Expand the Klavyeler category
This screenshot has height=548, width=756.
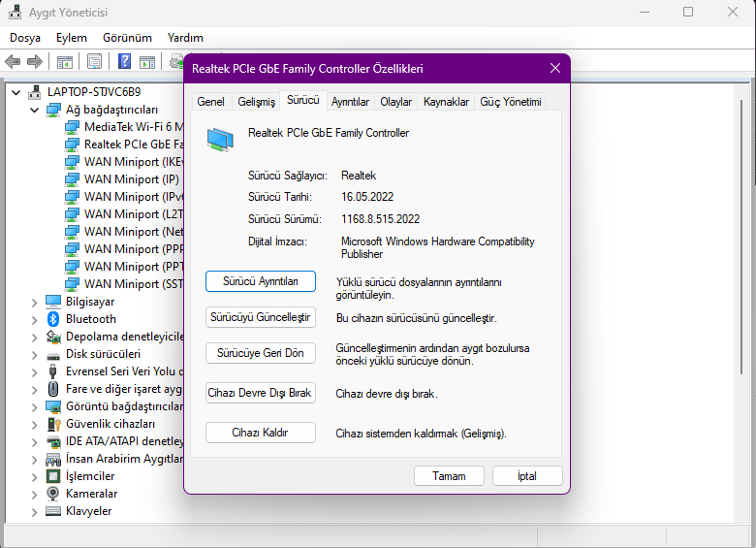(34, 512)
